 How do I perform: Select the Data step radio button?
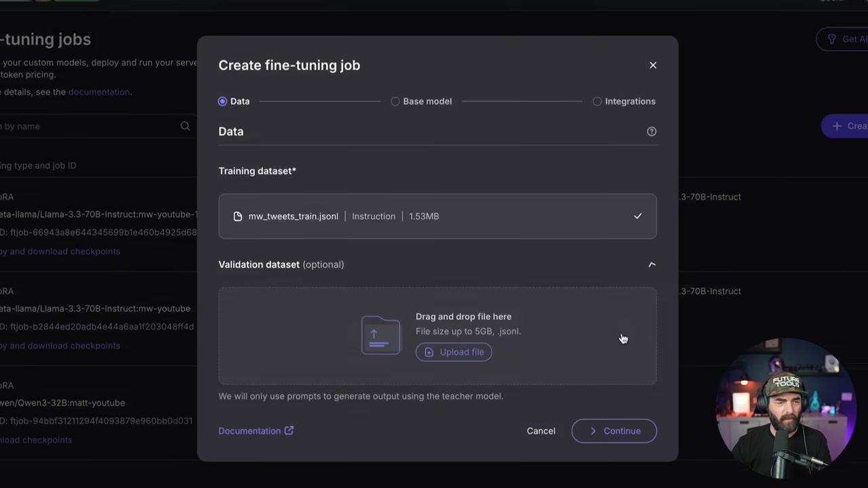click(222, 101)
